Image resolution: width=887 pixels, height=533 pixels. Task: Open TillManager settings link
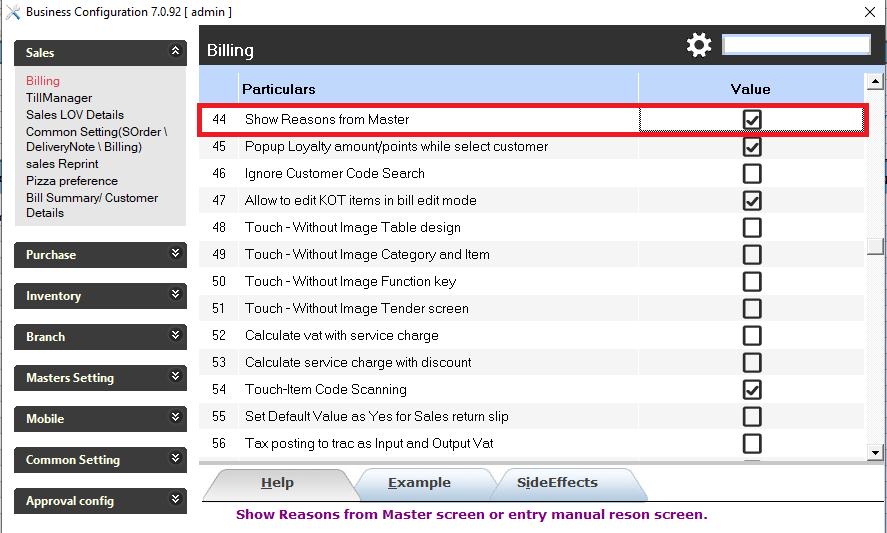point(59,98)
